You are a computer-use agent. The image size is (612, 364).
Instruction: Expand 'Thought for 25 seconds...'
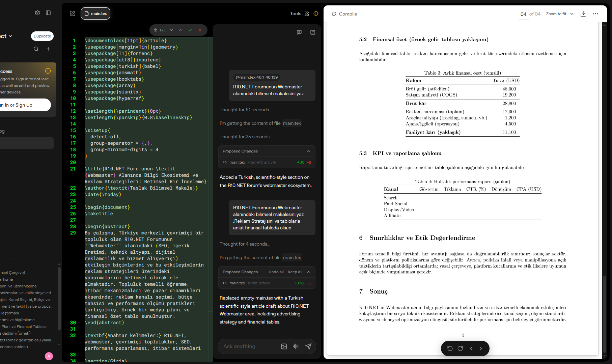246,137
